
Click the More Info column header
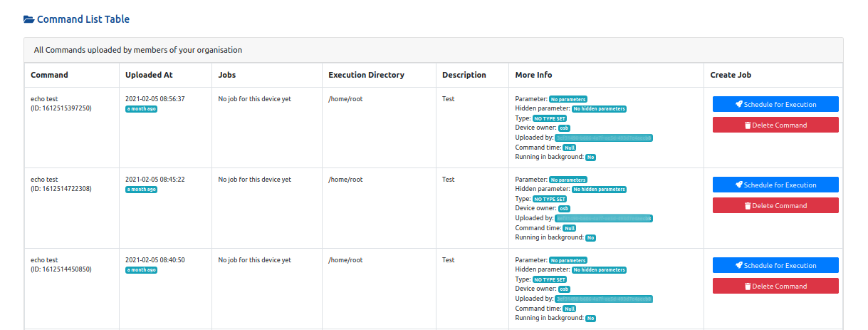(533, 75)
